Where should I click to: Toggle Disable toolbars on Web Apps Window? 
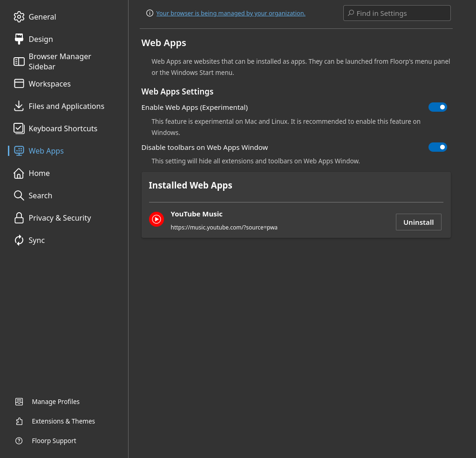point(437,147)
